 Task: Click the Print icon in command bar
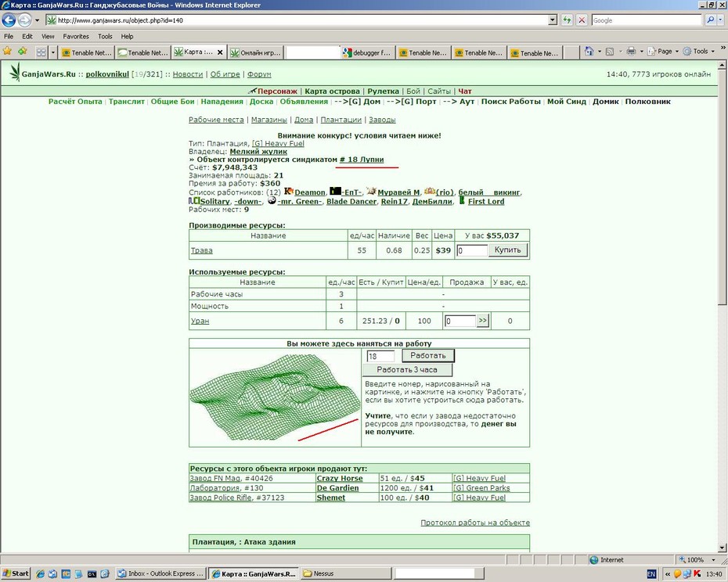[631, 52]
